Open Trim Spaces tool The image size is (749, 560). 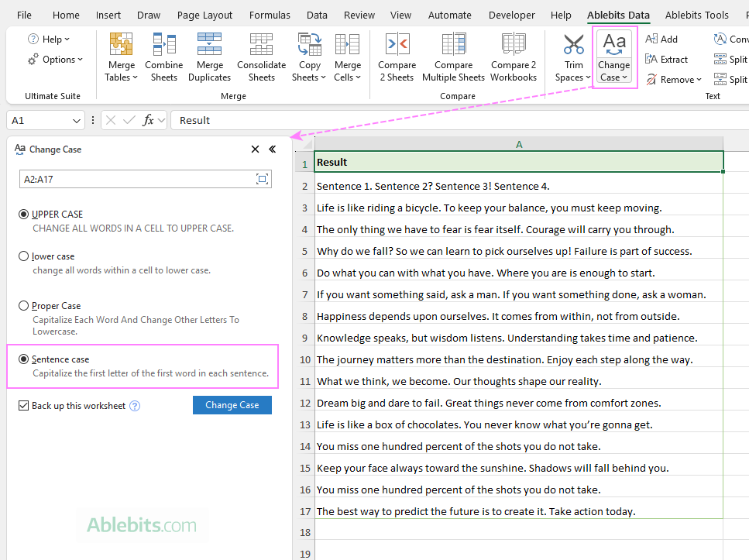[573, 57]
